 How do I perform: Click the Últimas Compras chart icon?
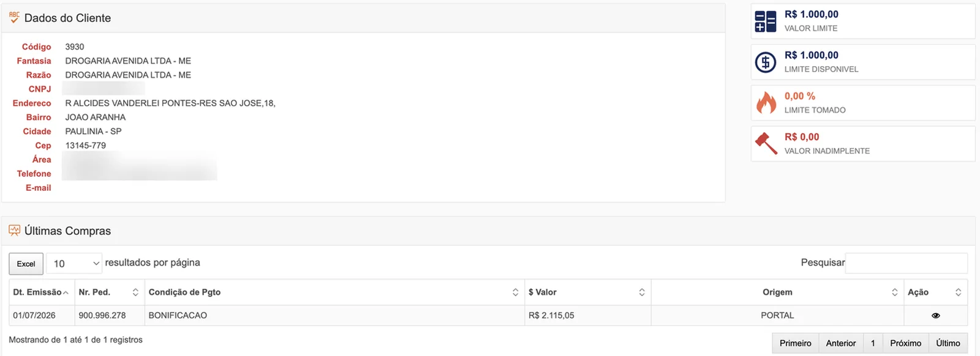(15, 231)
